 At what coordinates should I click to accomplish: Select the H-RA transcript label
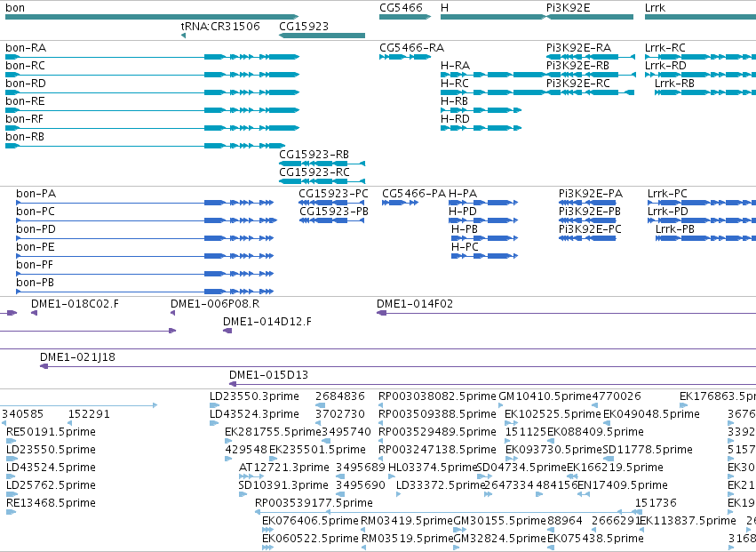point(455,66)
